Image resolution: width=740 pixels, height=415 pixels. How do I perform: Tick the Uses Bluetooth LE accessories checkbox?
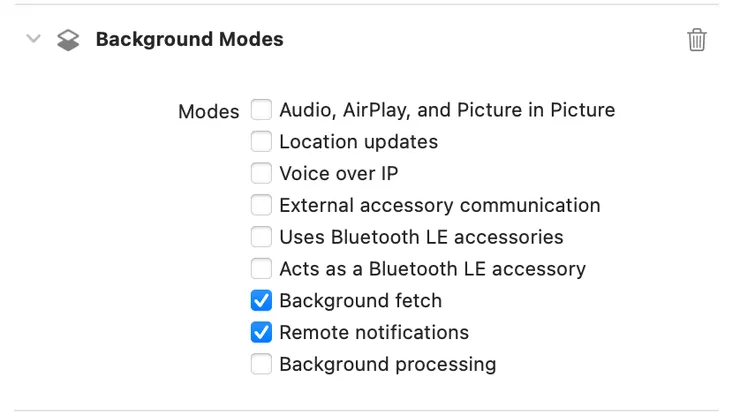pyautogui.click(x=261, y=237)
